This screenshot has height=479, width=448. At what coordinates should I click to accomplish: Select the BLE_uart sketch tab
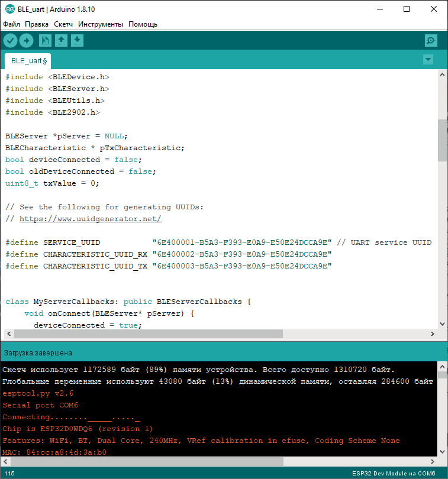point(28,60)
